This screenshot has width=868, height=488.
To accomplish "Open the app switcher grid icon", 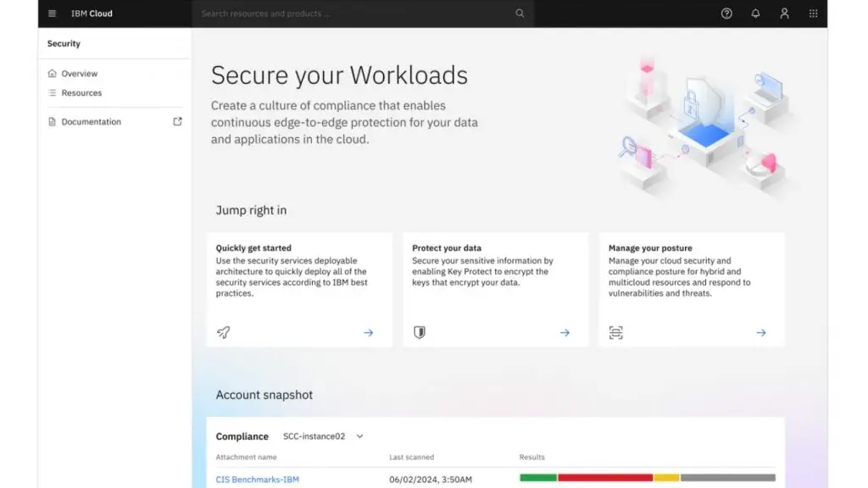I will tap(813, 14).
